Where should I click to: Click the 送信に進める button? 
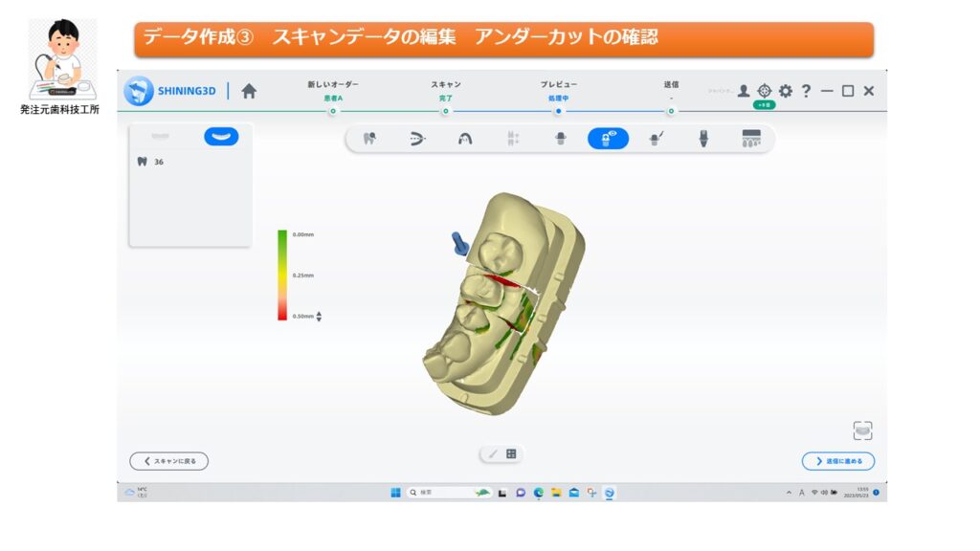click(837, 461)
